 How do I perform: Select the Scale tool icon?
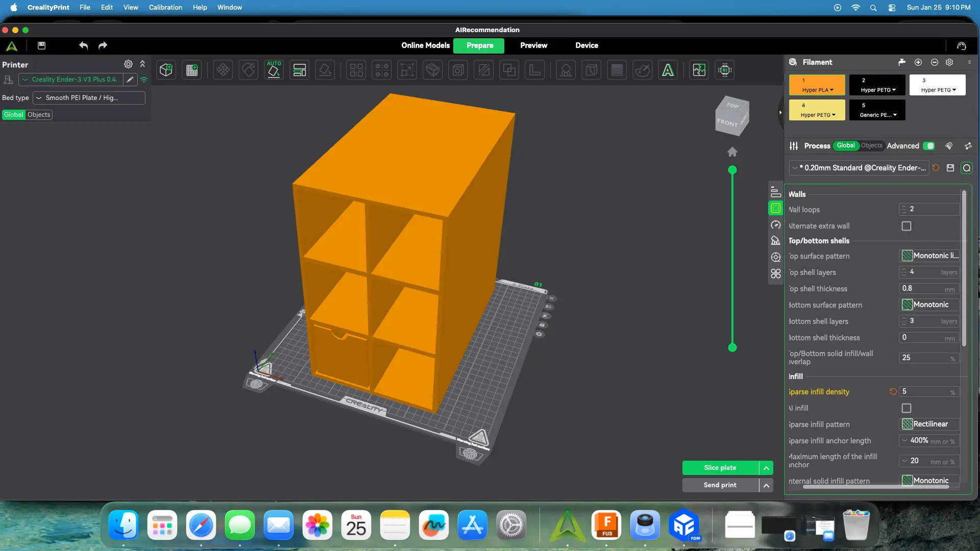click(407, 70)
